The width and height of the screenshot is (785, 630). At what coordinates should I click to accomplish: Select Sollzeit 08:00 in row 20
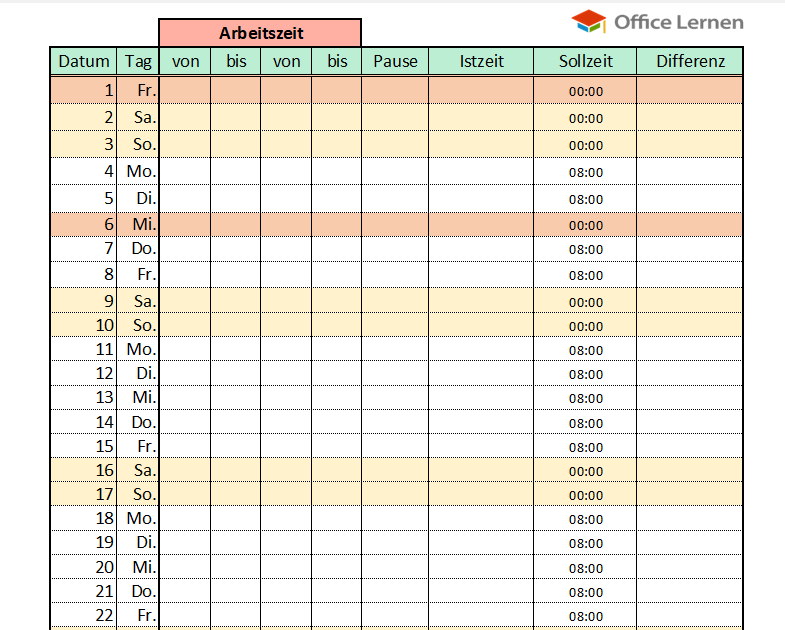(x=585, y=568)
